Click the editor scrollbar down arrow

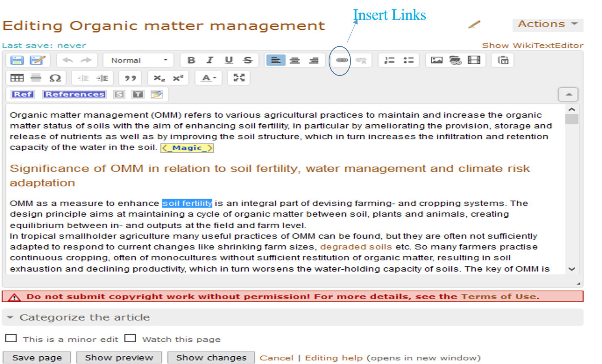(x=572, y=269)
